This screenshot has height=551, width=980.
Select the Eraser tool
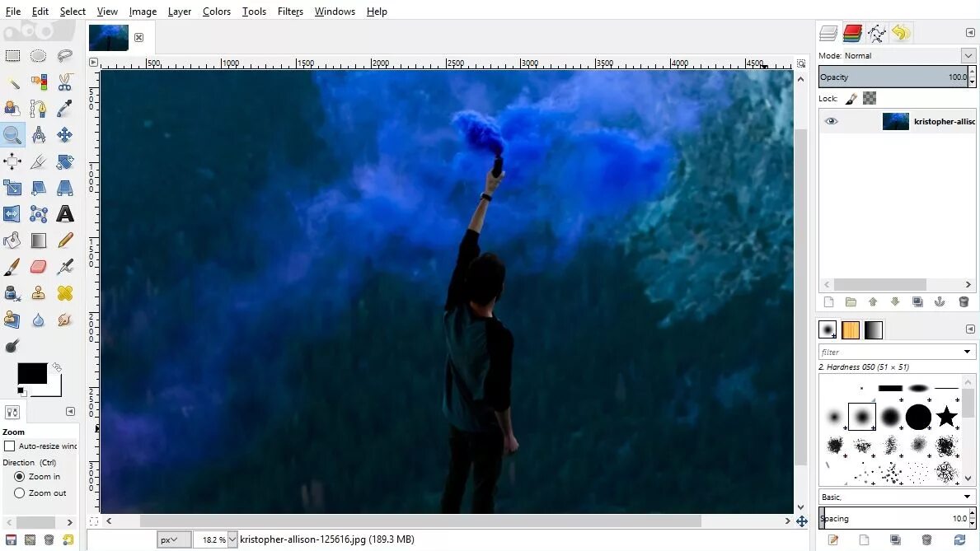pyautogui.click(x=38, y=268)
